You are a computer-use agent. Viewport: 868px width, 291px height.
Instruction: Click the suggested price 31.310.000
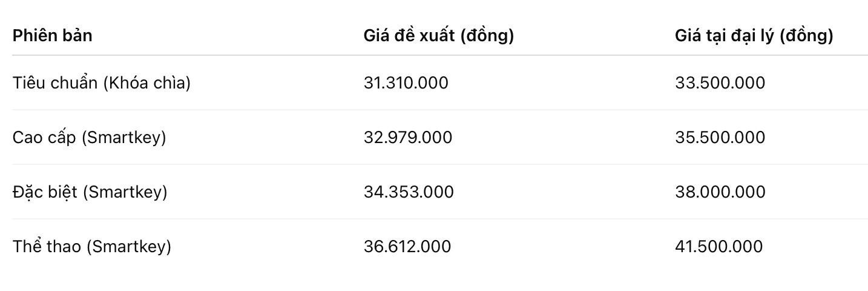[406, 82]
